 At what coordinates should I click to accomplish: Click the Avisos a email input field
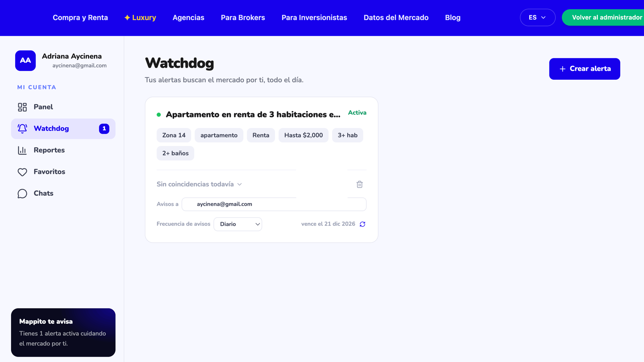tap(274, 204)
